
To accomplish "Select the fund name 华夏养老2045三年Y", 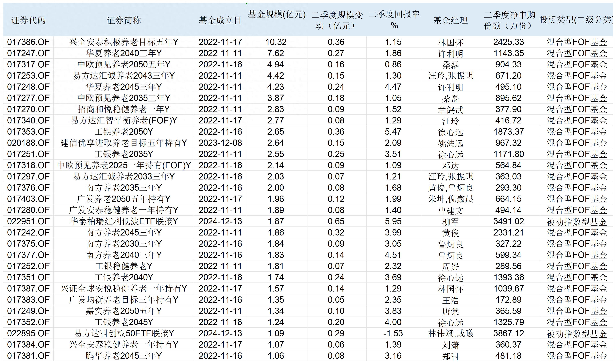I will (x=124, y=87).
